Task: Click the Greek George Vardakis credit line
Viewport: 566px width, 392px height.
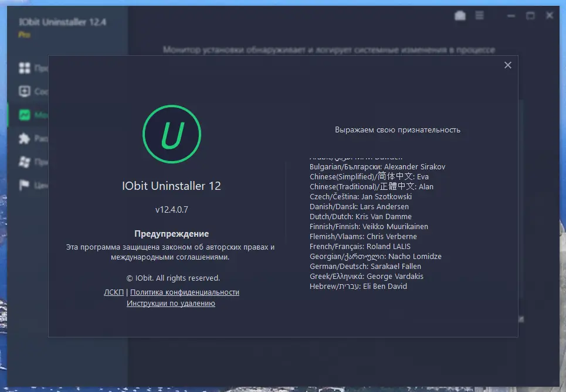Action: 367,277
